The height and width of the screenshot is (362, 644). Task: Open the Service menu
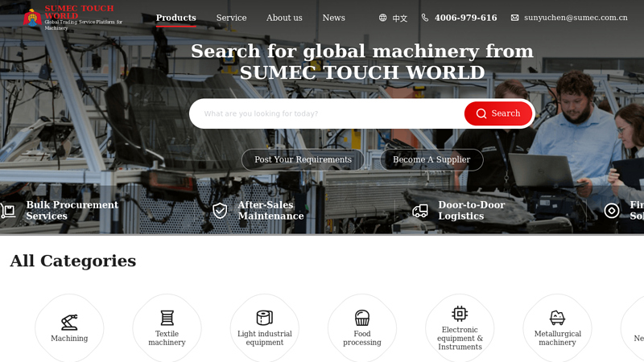pos(231,18)
